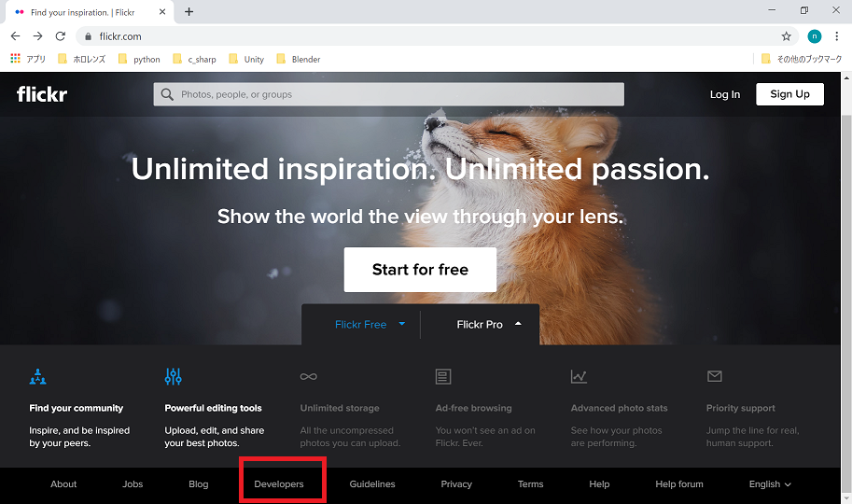Image resolution: width=852 pixels, height=504 pixels.
Task: Click the Sign Up button
Action: (x=789, y=94)
